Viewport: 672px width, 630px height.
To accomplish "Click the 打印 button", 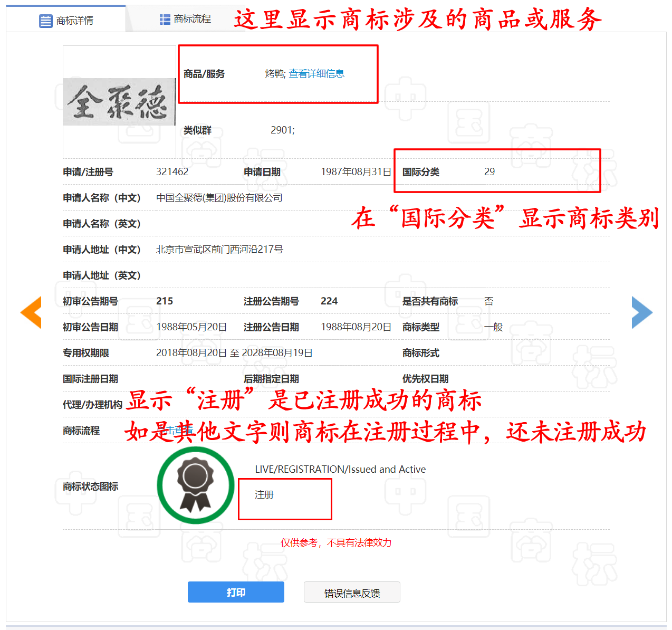I will click(236, 592).
